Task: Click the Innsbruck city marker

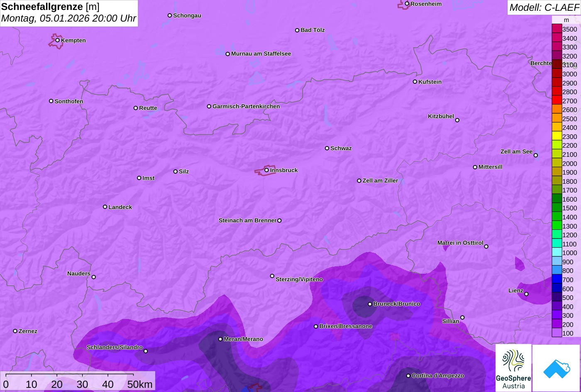Action: [266, 170]
